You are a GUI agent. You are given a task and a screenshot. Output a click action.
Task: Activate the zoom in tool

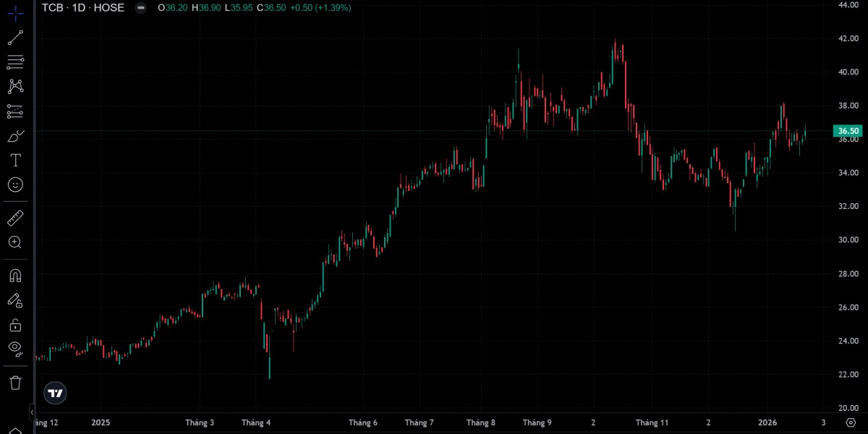(x=15, y=242)
